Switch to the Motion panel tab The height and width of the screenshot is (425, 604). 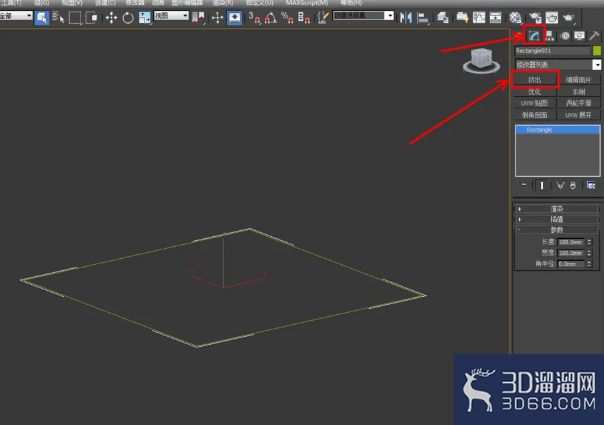[565, 36]
